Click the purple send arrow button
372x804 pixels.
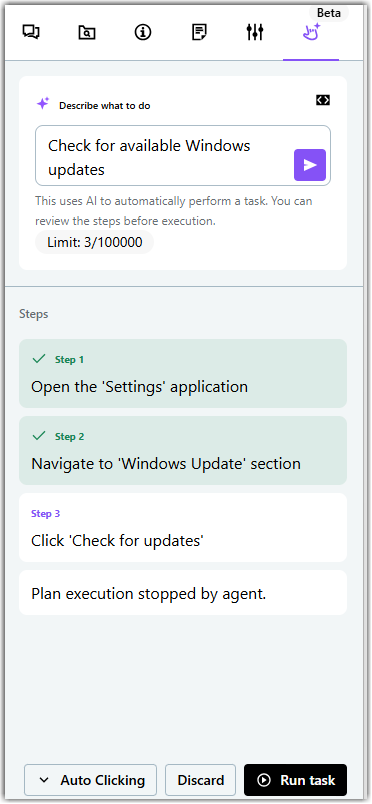click(310, 165)
